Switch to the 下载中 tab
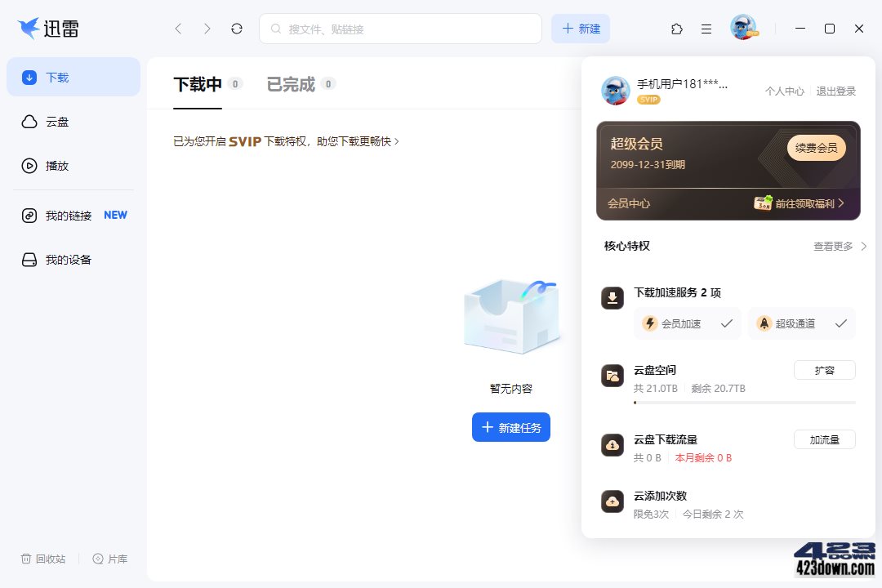The width and height of the screenshot is (882, 588). tap(198, 84)
